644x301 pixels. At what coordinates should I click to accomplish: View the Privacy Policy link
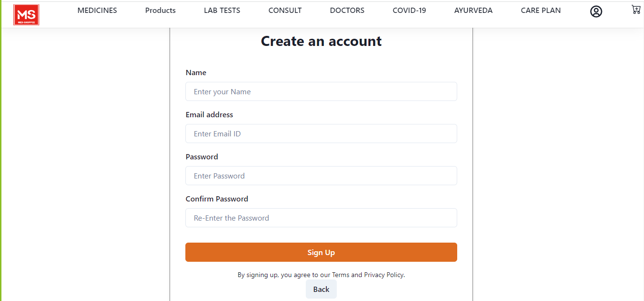383,275
